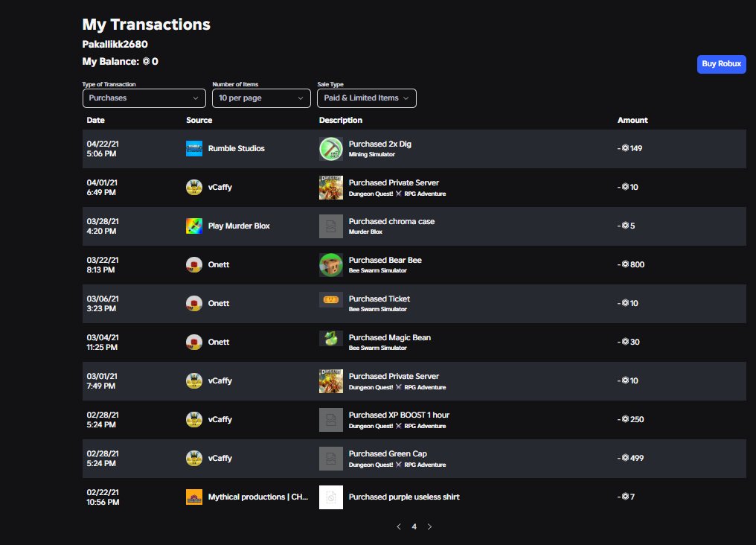Click the page number 4 indicator
Viewport: 756px width, 545px height.
point(414,526)
